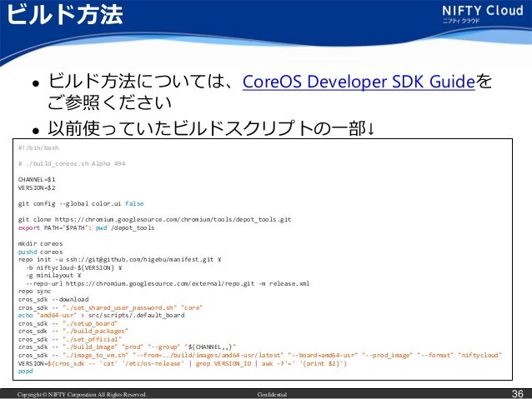Click the 'Confidential' footer label

(x=272, y=395)
